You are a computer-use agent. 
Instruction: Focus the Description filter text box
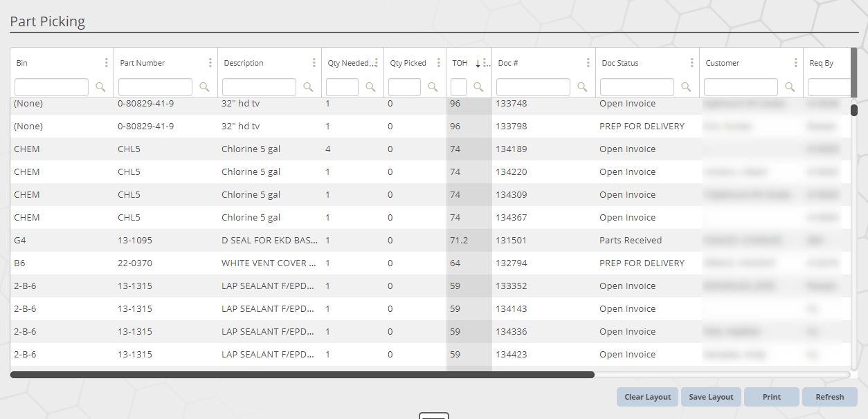point(260,87)
